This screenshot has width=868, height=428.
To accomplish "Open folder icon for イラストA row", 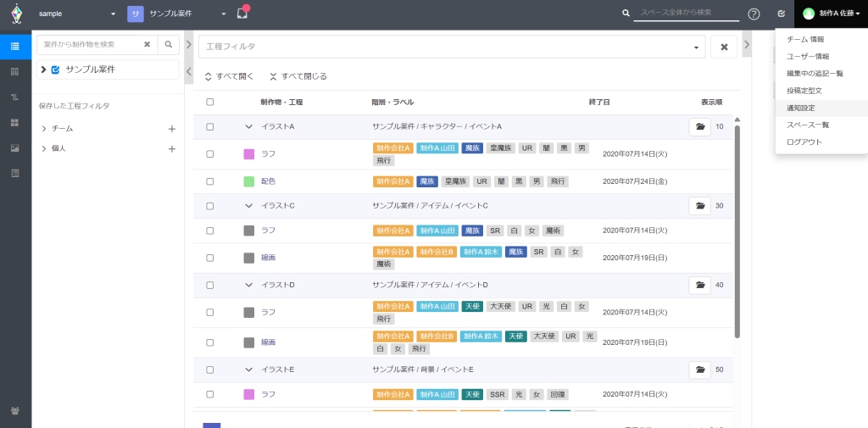I will pyautogui.click(x=699, y=127).
